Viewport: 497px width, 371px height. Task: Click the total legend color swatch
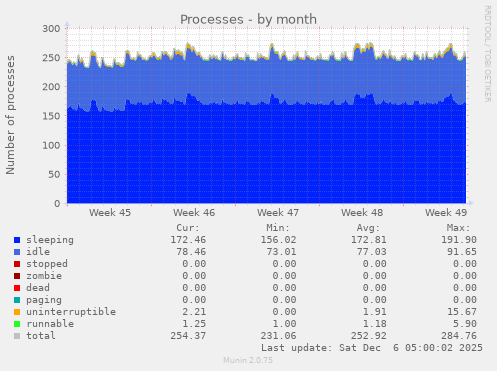[x=17, y=336]
